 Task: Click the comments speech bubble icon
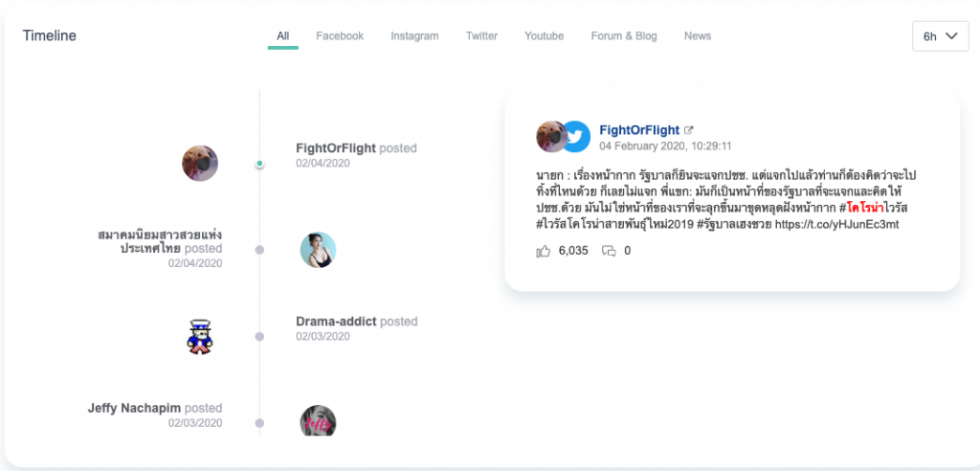[x=609, y=251]
